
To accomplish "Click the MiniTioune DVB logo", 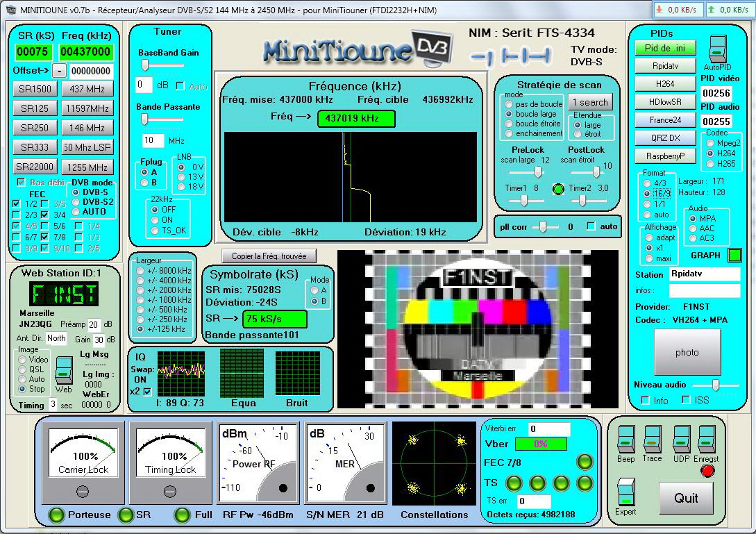I will [x=358, y=49].
